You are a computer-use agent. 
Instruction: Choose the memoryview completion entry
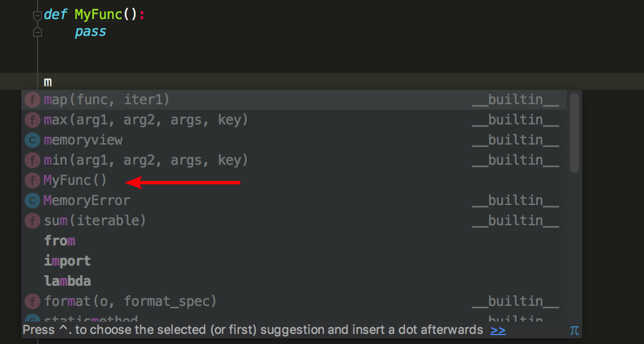[83, 140]
